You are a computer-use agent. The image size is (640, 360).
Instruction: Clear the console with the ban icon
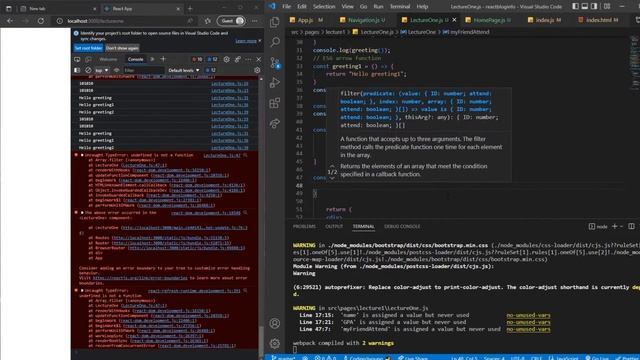click(x=88, y=70)
